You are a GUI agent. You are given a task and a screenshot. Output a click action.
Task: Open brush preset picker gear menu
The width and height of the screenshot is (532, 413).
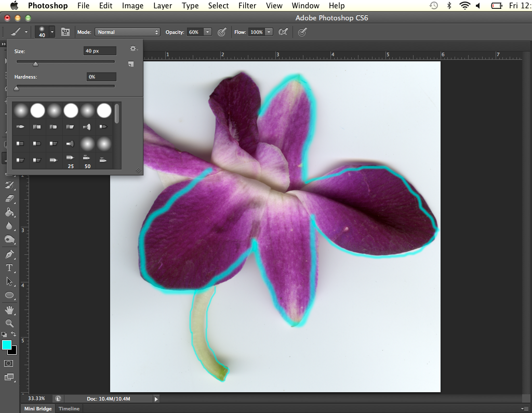click(x=133, y=48)
